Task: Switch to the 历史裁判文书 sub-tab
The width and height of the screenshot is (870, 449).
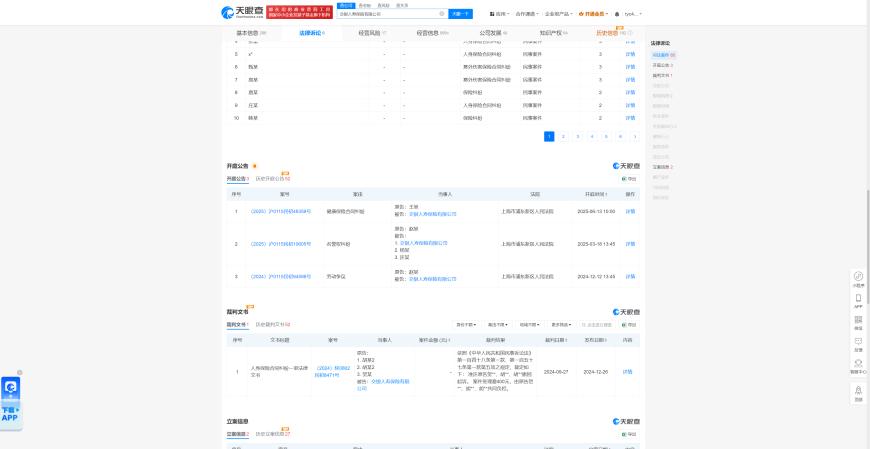Action: coord(272,325)
